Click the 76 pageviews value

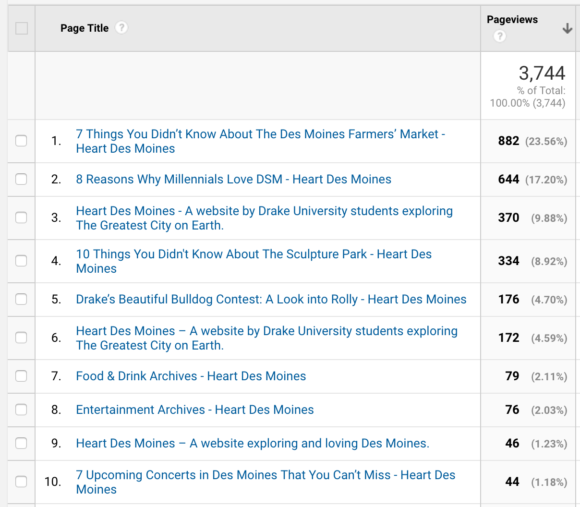(512, 410)
